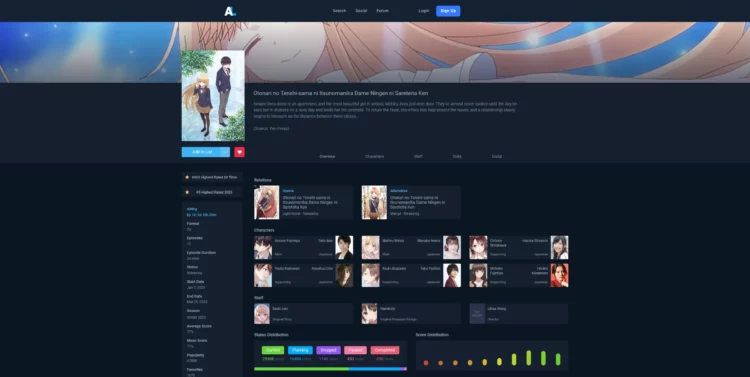Open the anime cover image
This screenshot has height=377, width=750.
[213, 96]
